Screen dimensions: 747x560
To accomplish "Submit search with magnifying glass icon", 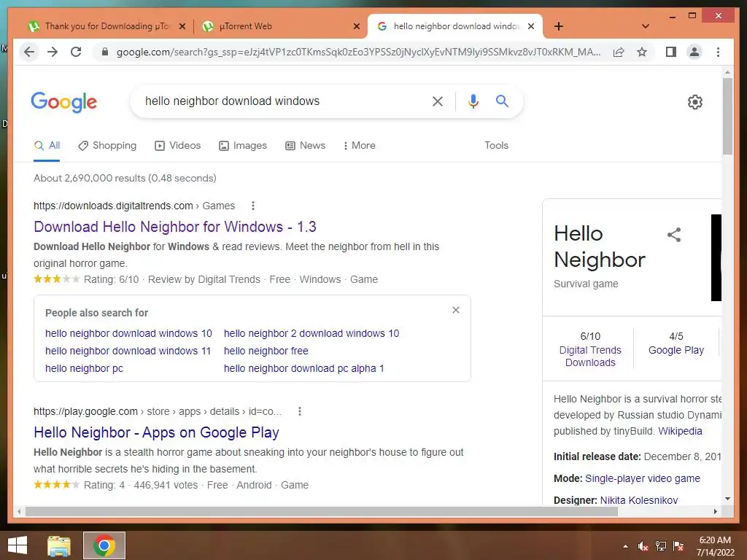I will coord(502,101).
